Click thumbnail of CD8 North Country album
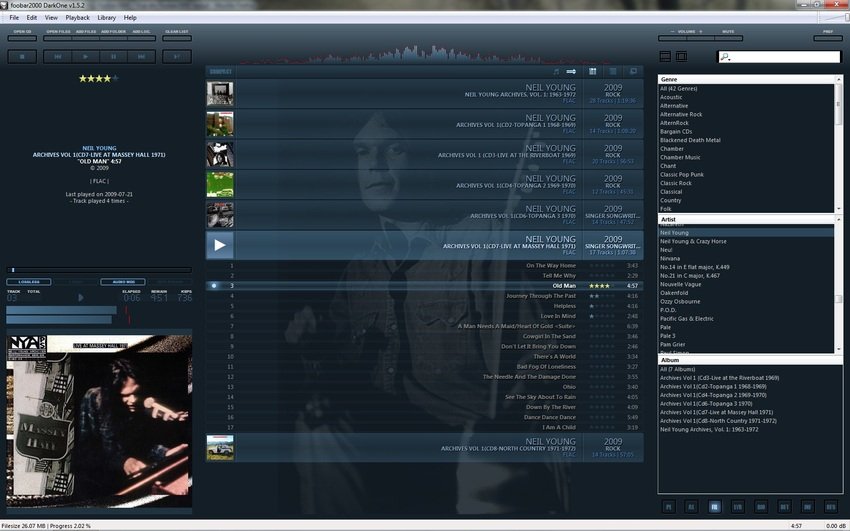Screen dimensions: 850x531 [220, 448]
